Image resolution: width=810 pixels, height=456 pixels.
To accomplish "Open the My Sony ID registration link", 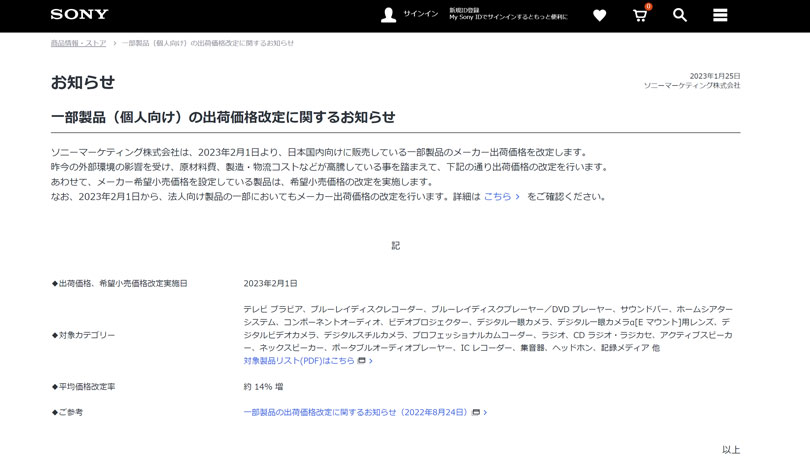I will [508, 14].
